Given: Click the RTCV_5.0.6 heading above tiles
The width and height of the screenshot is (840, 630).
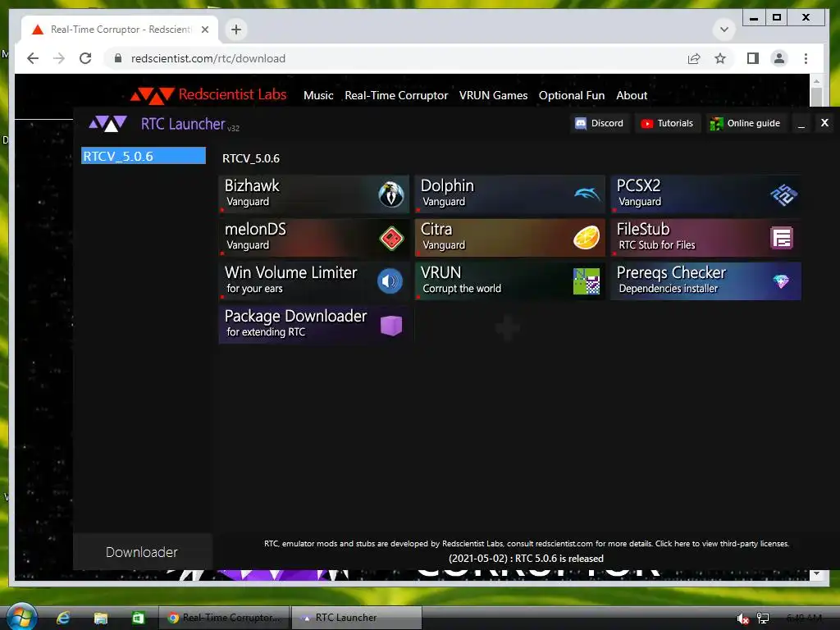Looking at the screenshot, I should click(x=251, y=158).
